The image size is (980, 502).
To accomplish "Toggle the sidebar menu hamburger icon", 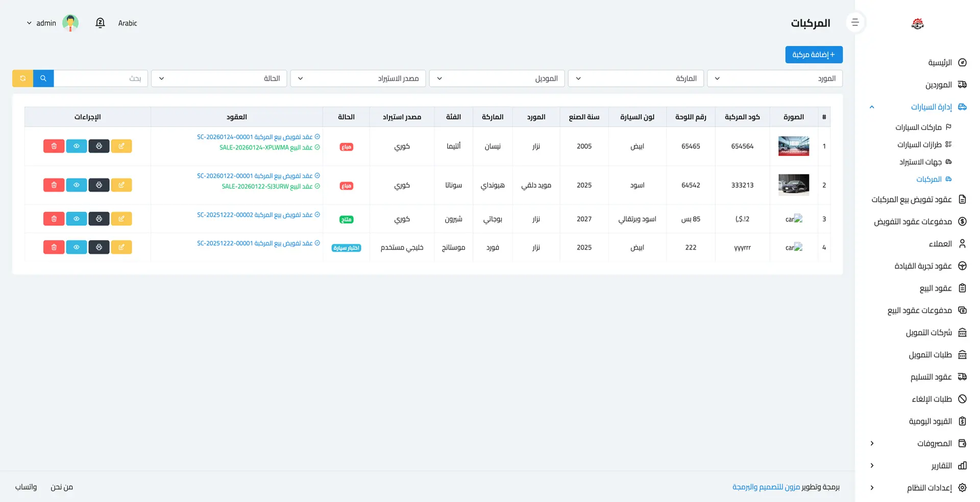I will pyautogui.click(x=855, y=23).
